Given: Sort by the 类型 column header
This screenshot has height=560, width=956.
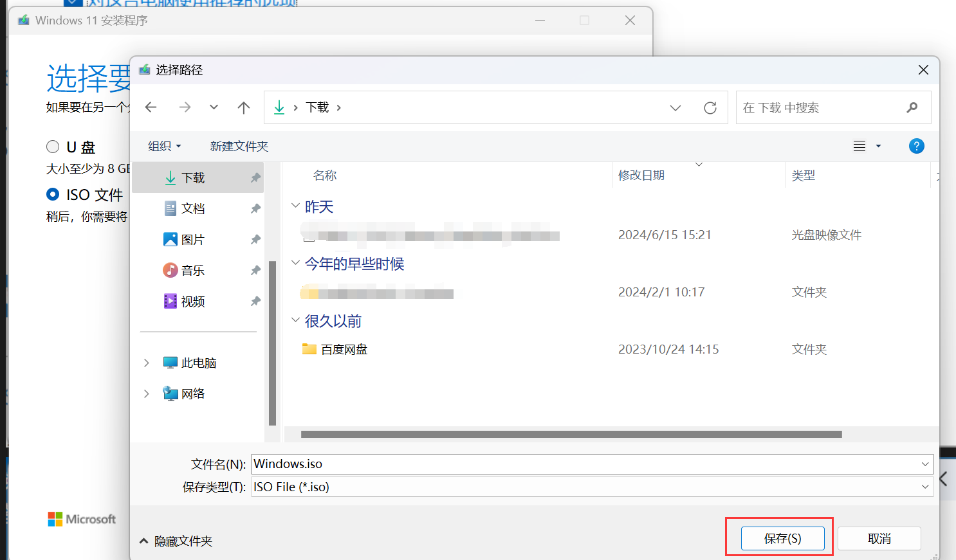Looking at the screenshot, I should [804, 175].
